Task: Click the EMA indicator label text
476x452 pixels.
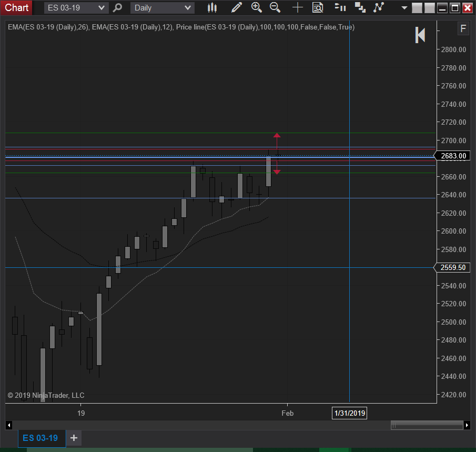Action: coord(181,27)
